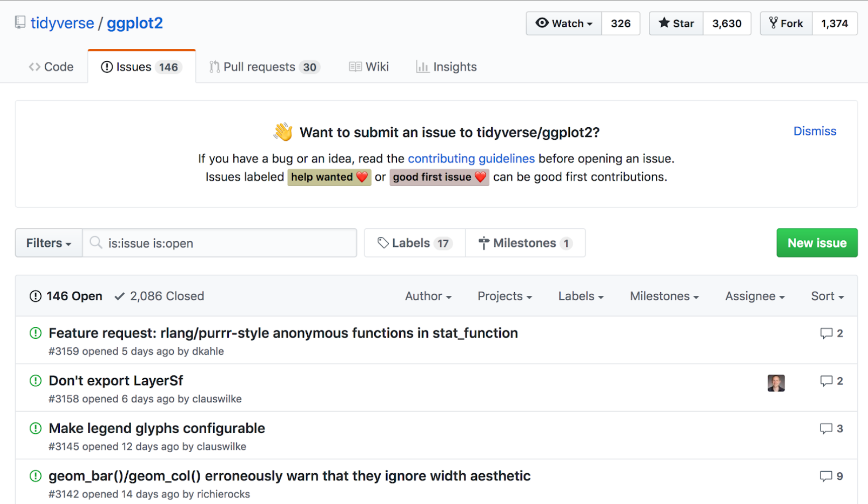This screenshot has width=868, height=504.
Task: Click the open-issue icon for issue #3145
Action: (x=35, y=429)
